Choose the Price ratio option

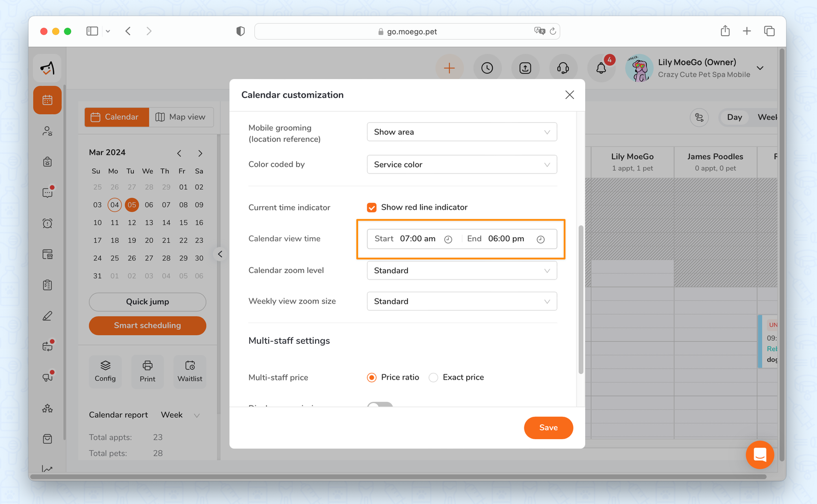[372, 377]
